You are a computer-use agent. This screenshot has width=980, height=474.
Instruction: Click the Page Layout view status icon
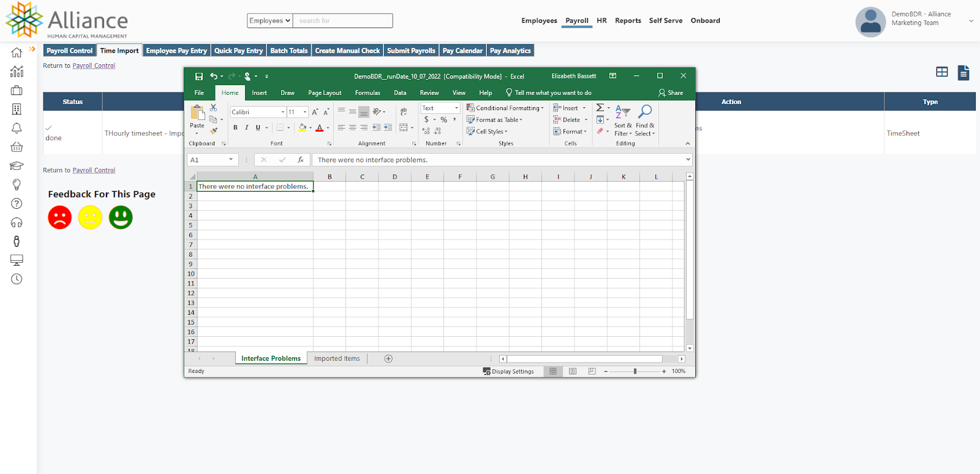pos(573,371)
